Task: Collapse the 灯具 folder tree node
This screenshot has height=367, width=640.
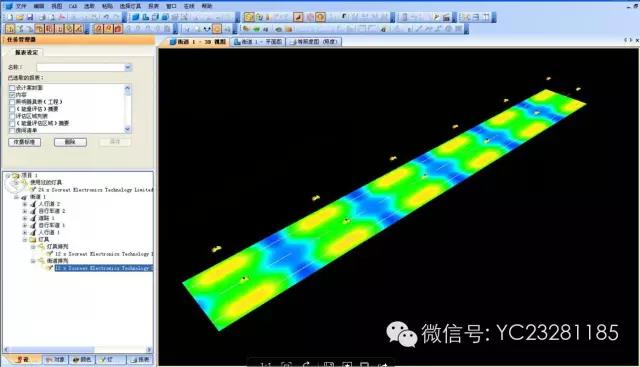Action: (25, 240)
